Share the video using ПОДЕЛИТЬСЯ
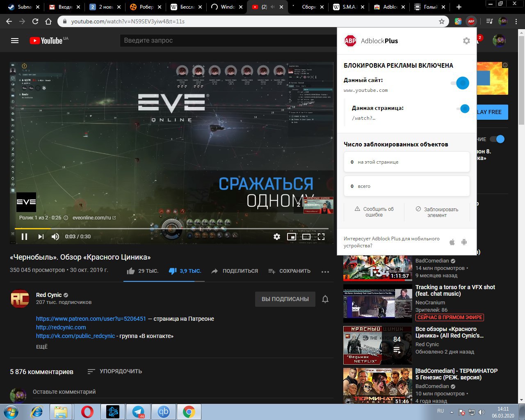This screenshot has width=525, height=420. (235, 271)
